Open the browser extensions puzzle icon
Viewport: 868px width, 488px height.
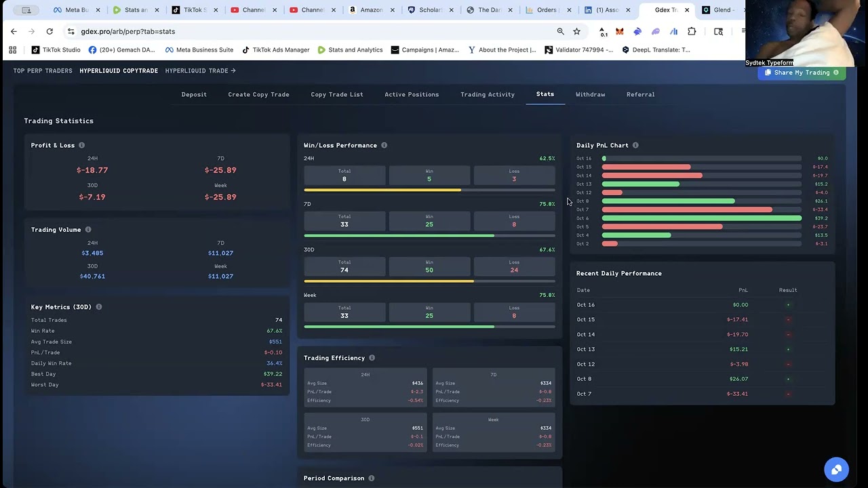[692, 31]
